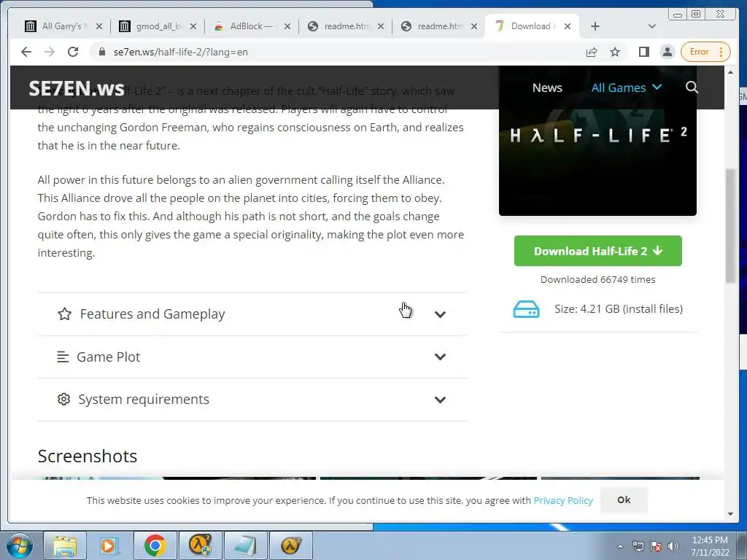View site security lock info
The image size is (747, 560).
pos(101,52)
